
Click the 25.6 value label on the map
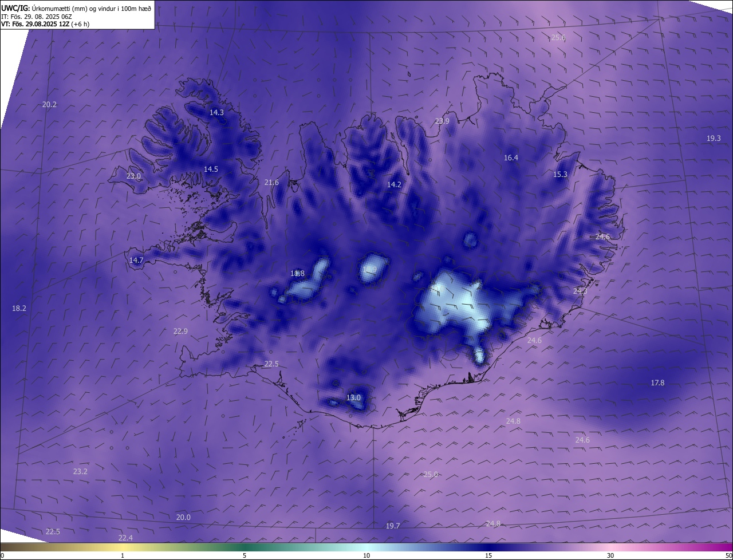tap(558, 38)
